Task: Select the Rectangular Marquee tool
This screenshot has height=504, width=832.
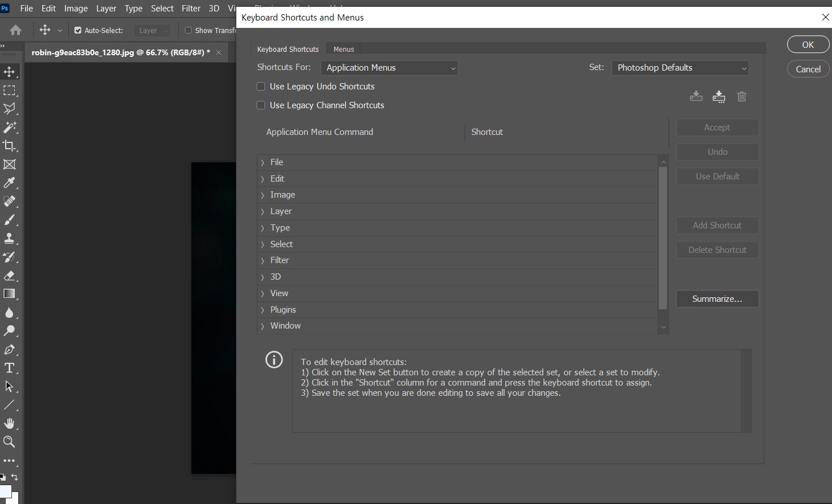Action: tap(10, 91)
